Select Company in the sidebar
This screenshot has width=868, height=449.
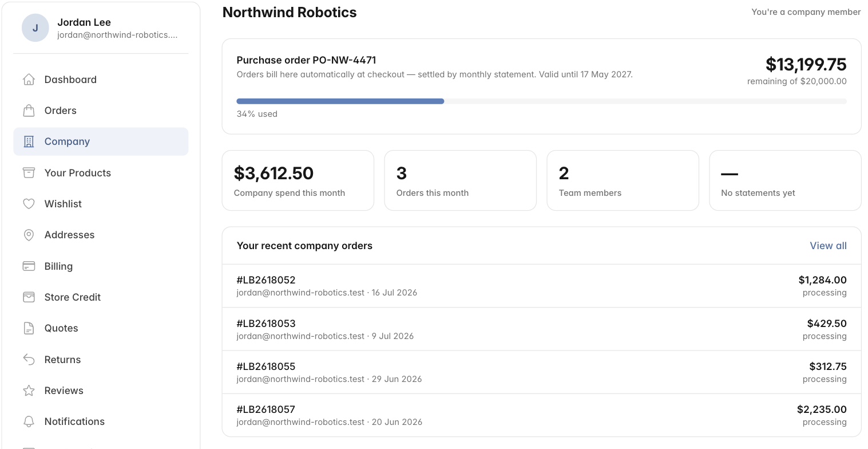coord(101,141)
